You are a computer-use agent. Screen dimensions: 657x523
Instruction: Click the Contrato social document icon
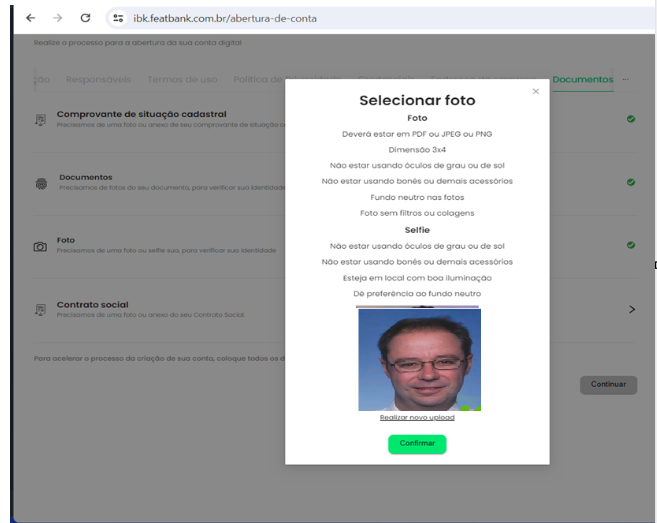tap(40, 310)
